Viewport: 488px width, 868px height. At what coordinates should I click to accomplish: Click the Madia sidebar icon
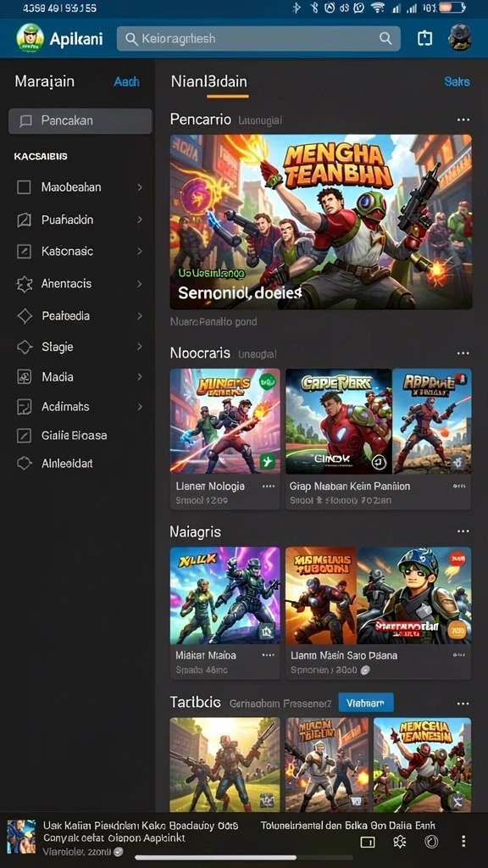point(24,377)
